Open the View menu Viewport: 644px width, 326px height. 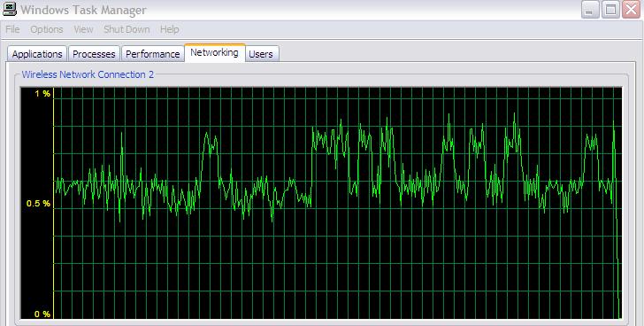coord(83,29)
